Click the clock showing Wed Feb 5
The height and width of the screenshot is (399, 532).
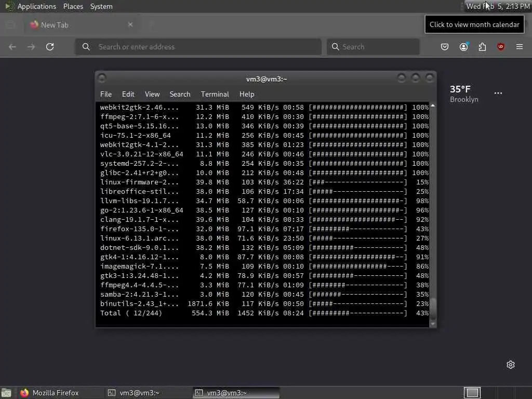[498, 6]
